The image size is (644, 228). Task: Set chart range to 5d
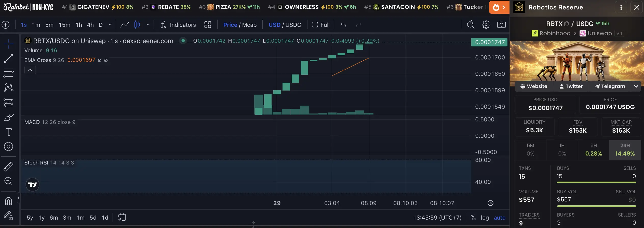click(x=93, y=218)
